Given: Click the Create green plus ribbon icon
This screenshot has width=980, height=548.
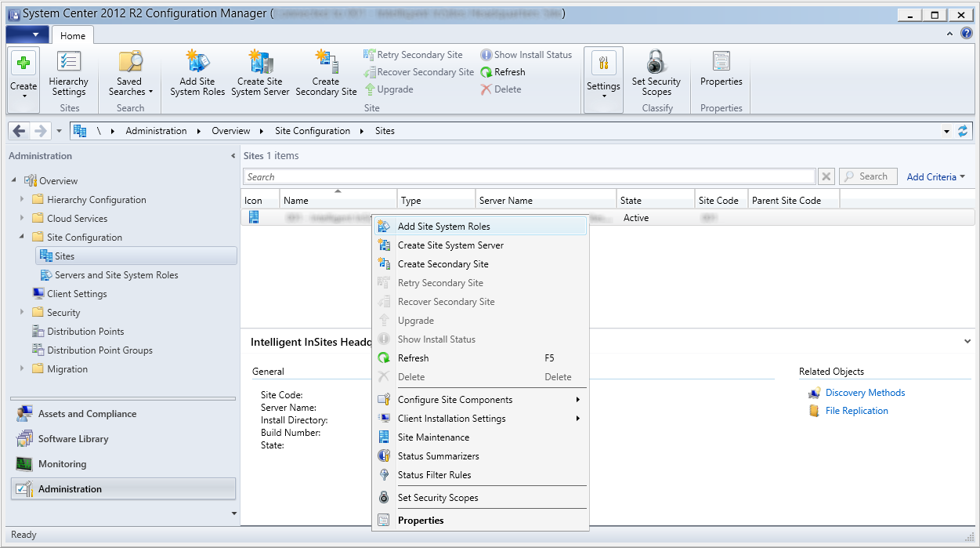Looking at the screenshot, I should click(24, 64).
